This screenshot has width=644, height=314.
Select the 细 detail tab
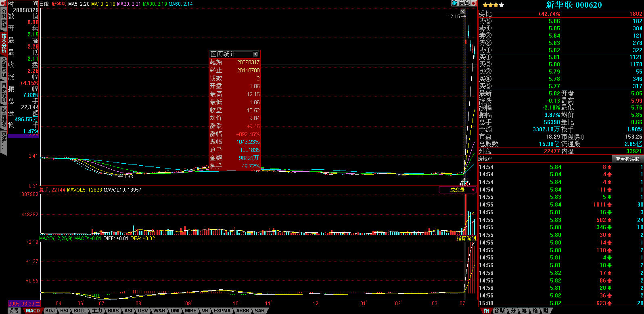(x=486, y=311)
